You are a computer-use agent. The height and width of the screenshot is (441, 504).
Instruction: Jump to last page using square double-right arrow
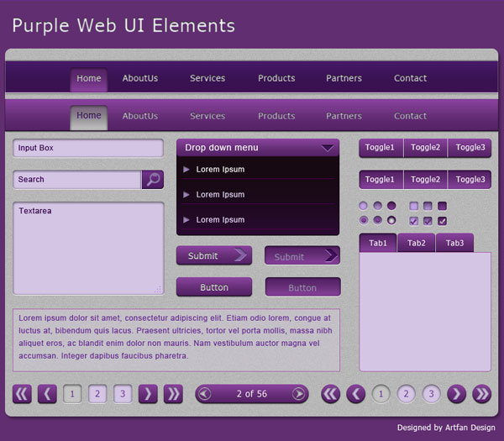[173, 394]
